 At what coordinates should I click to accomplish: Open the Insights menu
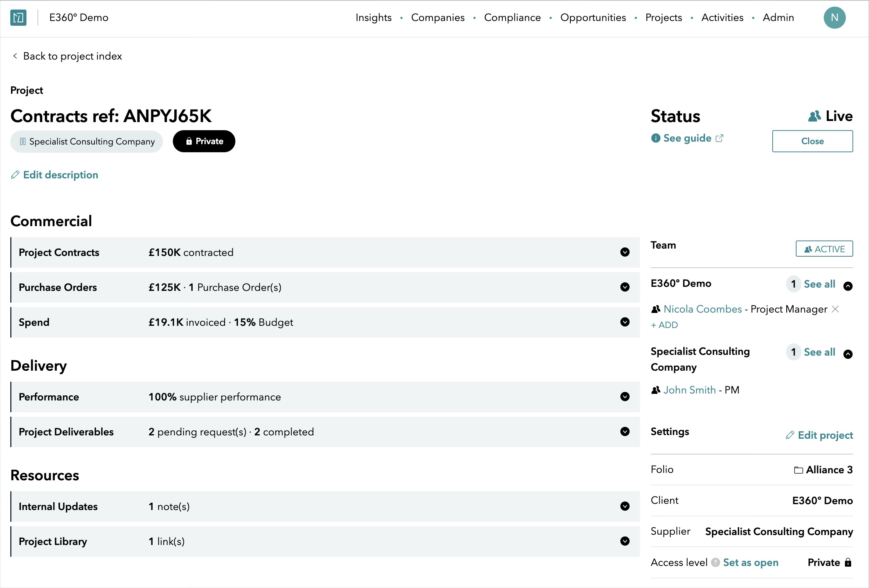[x=374, y=18]
